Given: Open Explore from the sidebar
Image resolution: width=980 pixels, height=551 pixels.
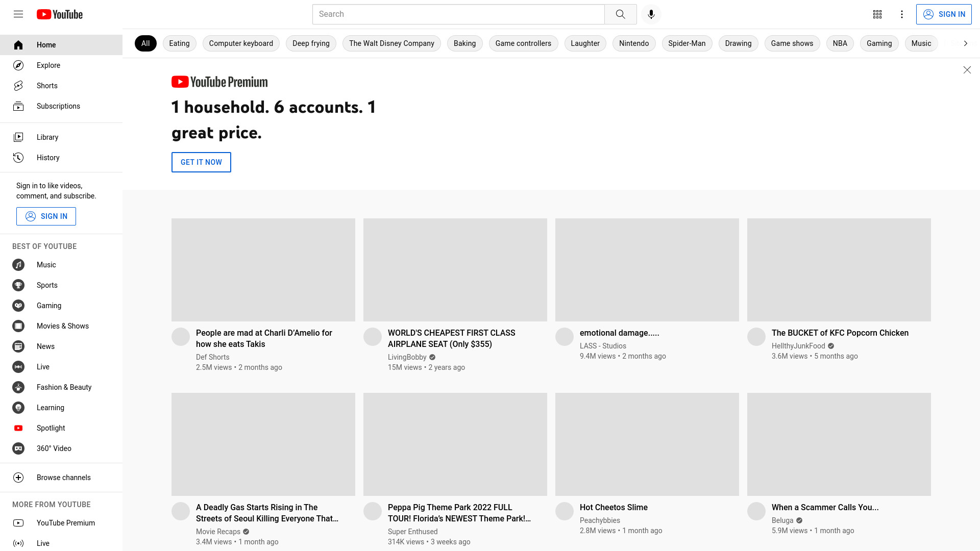Looking at the screenshot, I should 61,65.
